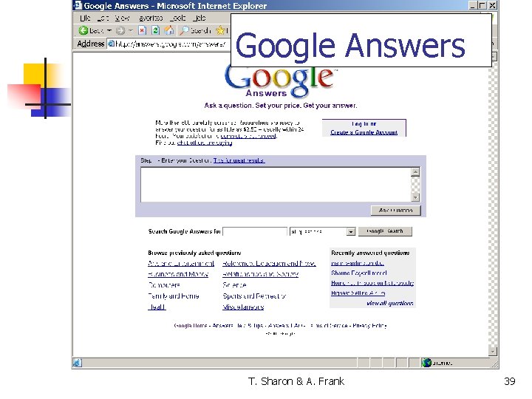Click inside the question text area
Image resolution: width=532 pixels, height=399 pixels.
click(276, 185)
